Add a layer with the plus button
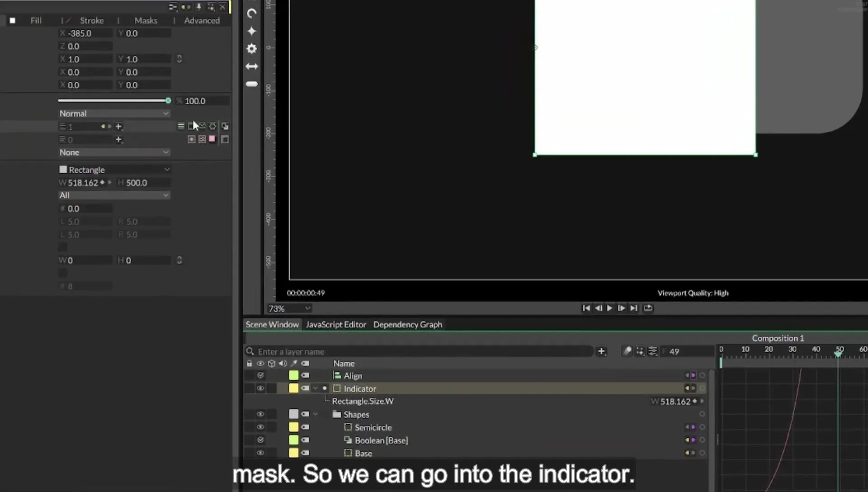Screen dimensions: 868x492 coord(601,351)
